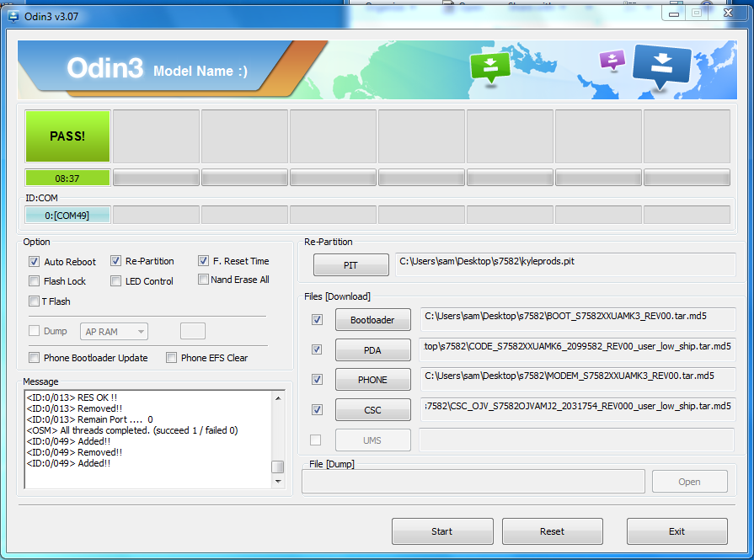This screenshot has width=754, height=560.
Task: Toggle F. Reset Time checkbox
Action: click(203, 260)
